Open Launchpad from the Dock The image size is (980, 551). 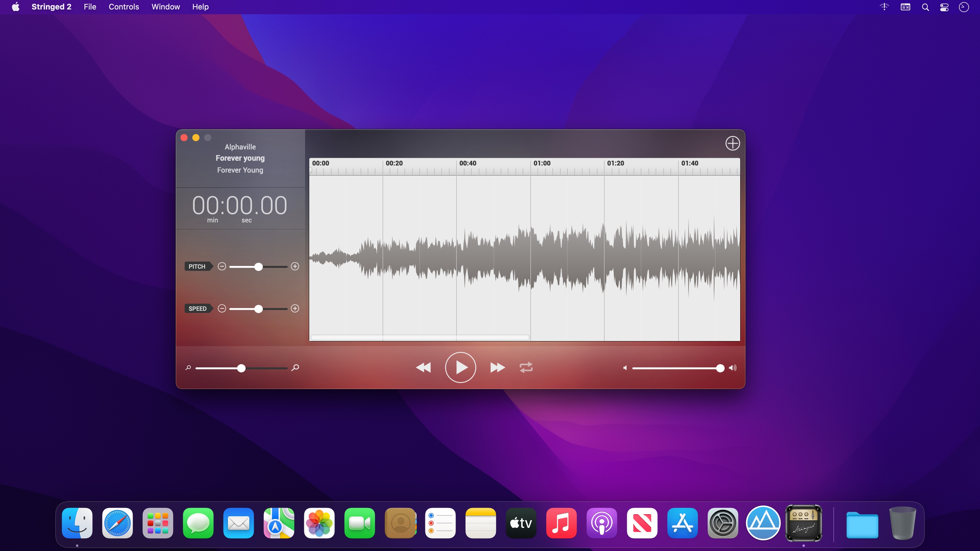point(158,523)
